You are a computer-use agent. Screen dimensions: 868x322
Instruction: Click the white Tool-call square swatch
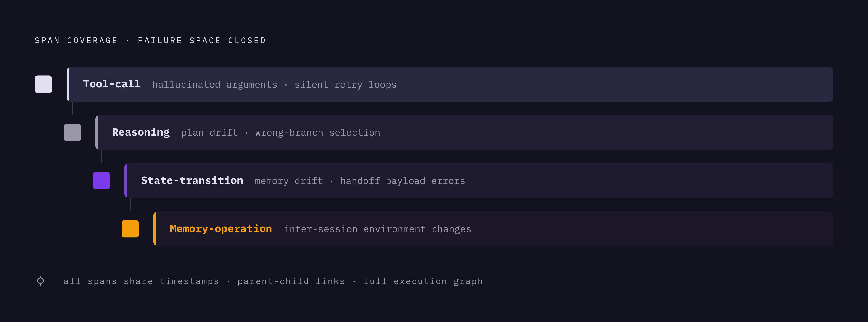pyautogui.click(x=43, y=84)
